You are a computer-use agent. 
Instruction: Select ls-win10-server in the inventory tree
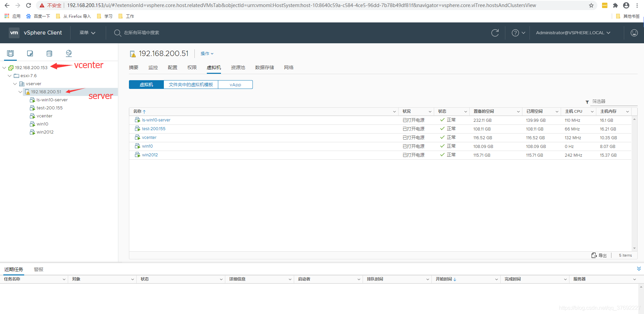click(52, 100)
